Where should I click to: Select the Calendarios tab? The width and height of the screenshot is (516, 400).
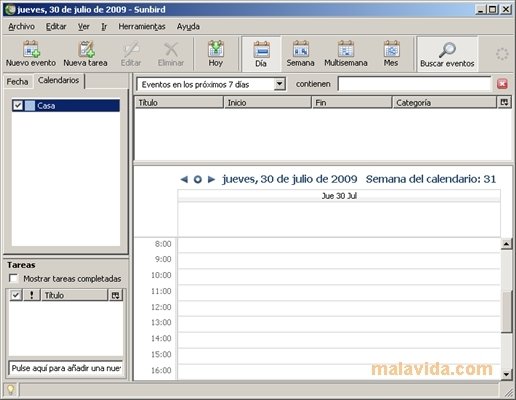(x=59, y=80)
